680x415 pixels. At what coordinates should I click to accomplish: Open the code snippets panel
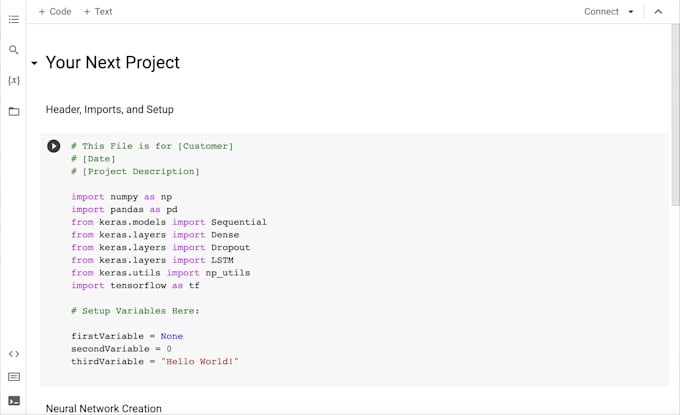[14, 353]
